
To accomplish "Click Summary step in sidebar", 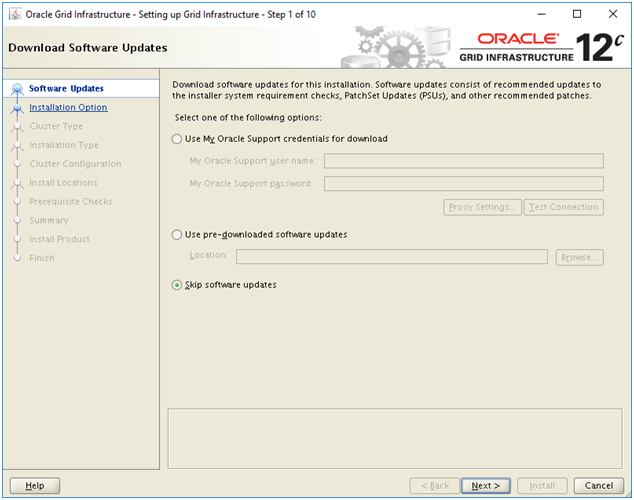I will (x=49, y=220).
